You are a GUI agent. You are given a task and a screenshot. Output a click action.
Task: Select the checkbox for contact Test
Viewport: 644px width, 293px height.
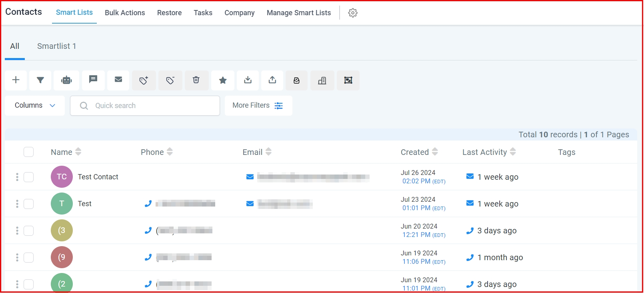click(x=28, y=204)
